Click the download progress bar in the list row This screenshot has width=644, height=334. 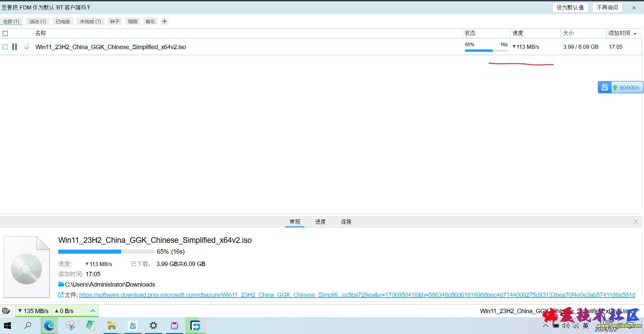[x=486, y=50]
